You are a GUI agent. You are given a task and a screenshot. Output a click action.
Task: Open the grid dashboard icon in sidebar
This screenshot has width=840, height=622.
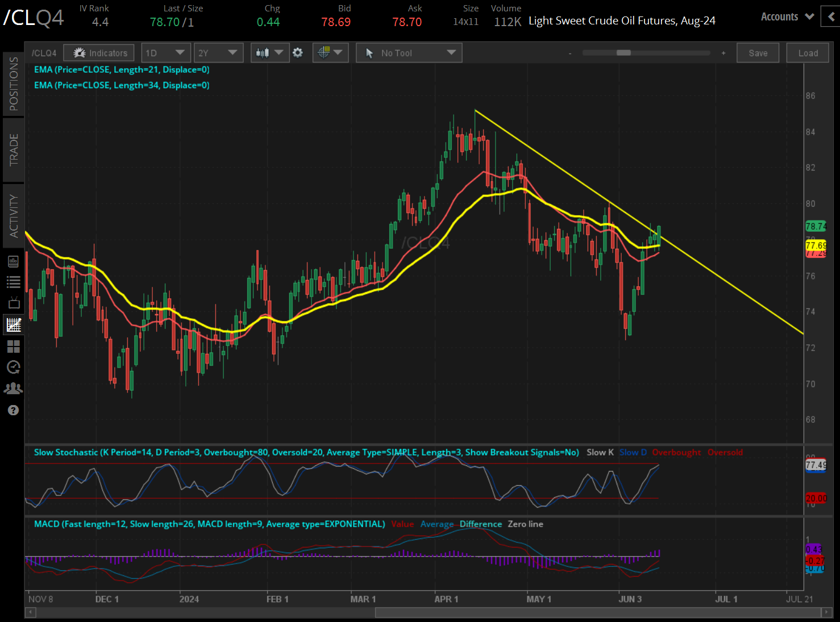pos(14,347)
